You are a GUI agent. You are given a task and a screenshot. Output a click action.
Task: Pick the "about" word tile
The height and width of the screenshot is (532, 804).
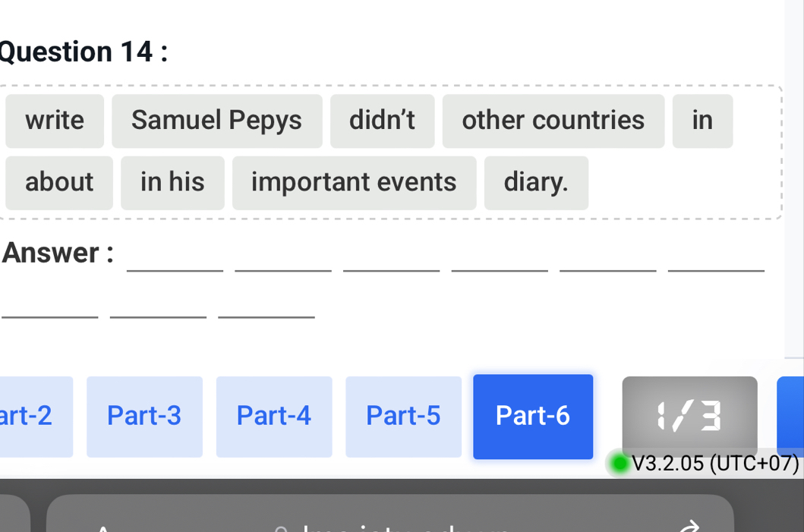pyautogui.click(x=59, y=183)
